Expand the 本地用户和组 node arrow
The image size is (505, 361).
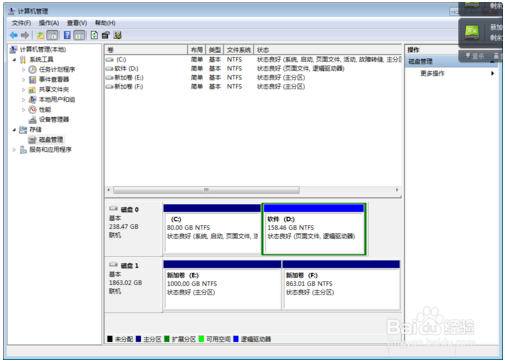click(23, 100)
